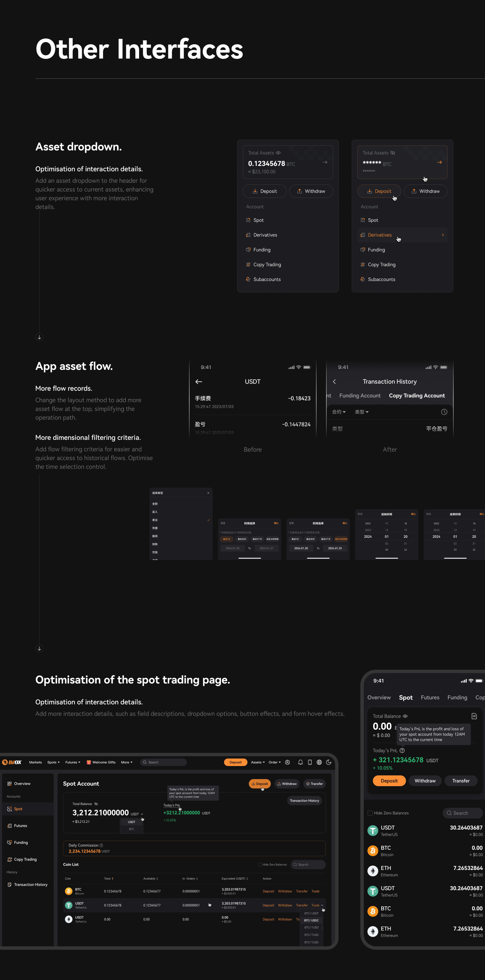Open the Futures dropdown in top navigation
485x980 pixels.
pyautogui.click(x=73, y=762)
